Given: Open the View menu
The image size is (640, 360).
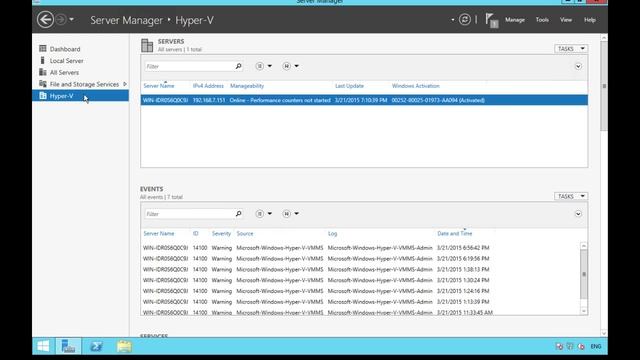Looking at the screenshot, I should (x=566, y=20).
